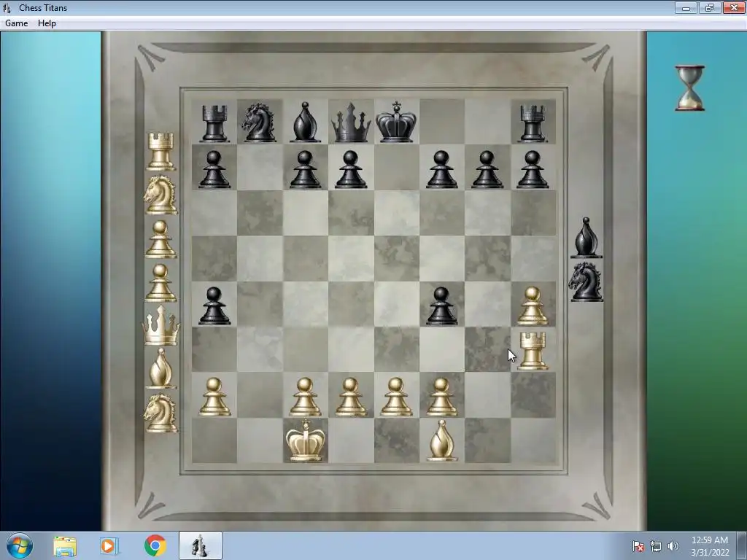Viewport: 747px width, 560px height.
Task: Click the Chess Titans taskbar button
Action: tap(201, 545)
